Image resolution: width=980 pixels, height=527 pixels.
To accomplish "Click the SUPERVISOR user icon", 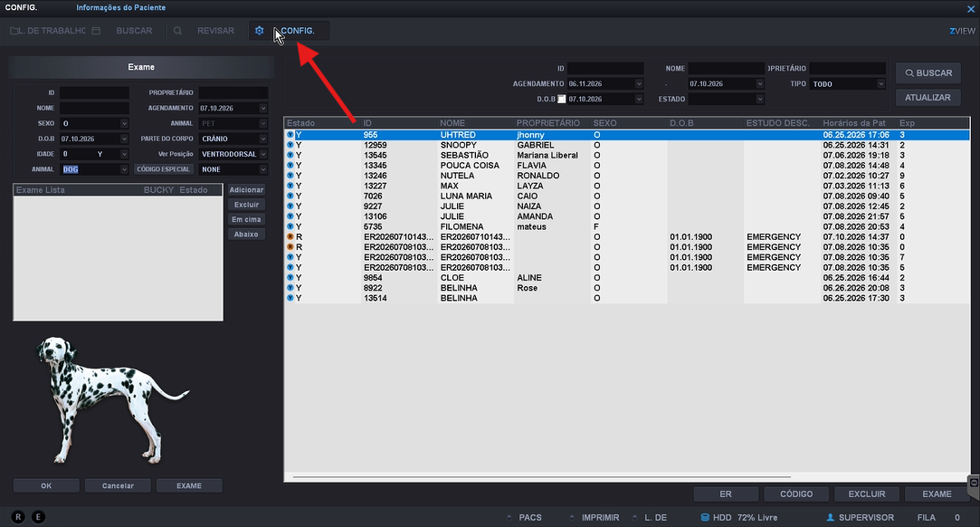I will (x=830, y=518).
